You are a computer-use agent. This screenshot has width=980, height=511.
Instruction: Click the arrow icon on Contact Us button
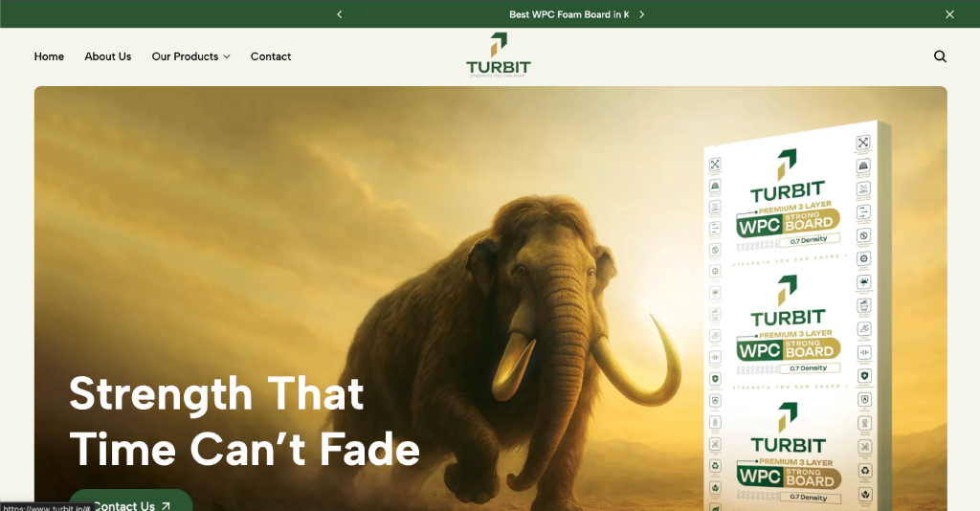[x=166, y=506]
